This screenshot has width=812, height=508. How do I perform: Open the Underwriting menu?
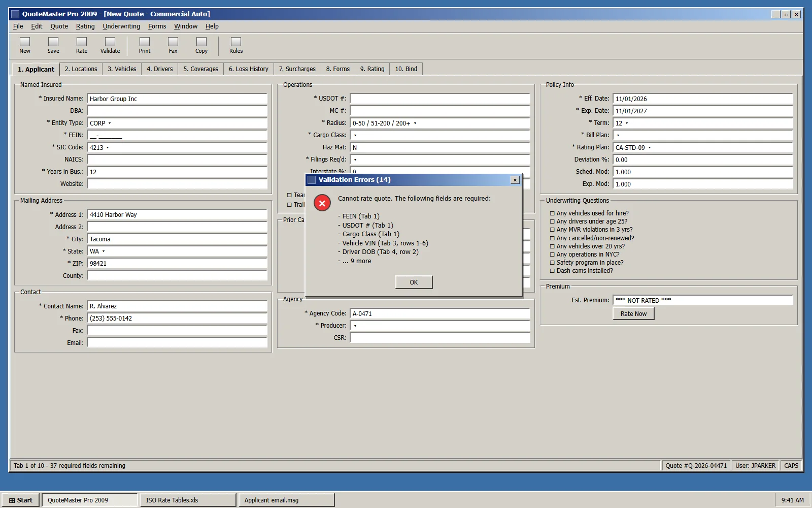tap(121, 26)
